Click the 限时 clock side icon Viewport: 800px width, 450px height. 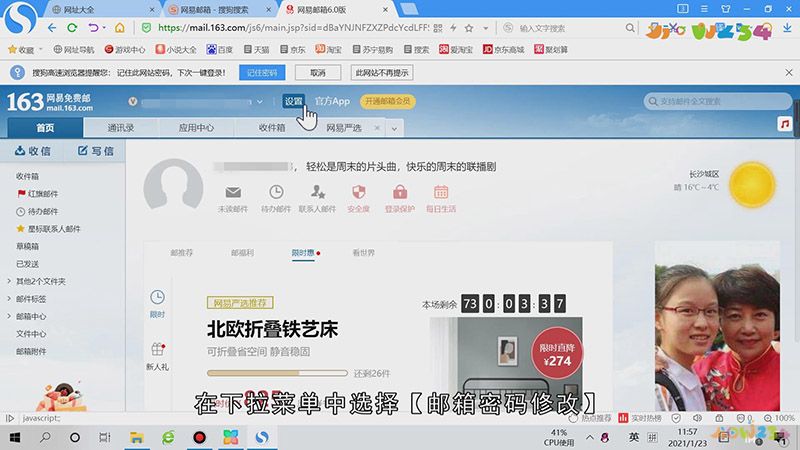point(157,297)
